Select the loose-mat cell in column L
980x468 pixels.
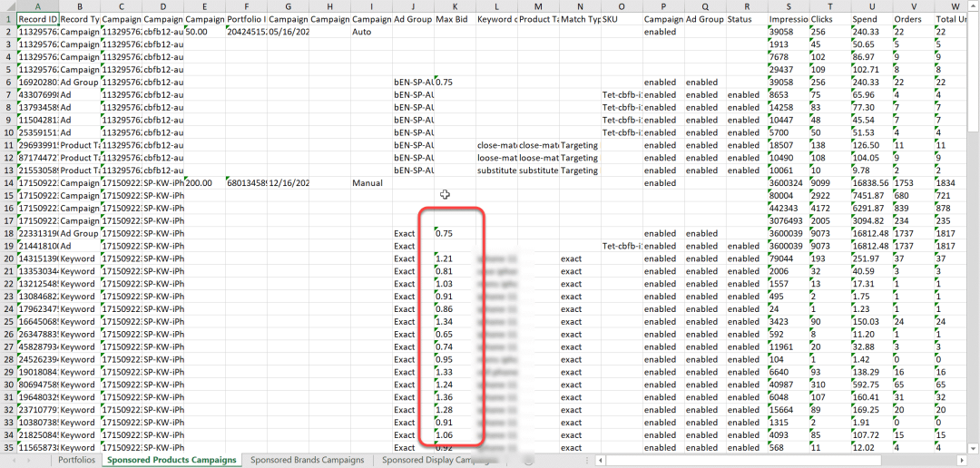(496, 158)
